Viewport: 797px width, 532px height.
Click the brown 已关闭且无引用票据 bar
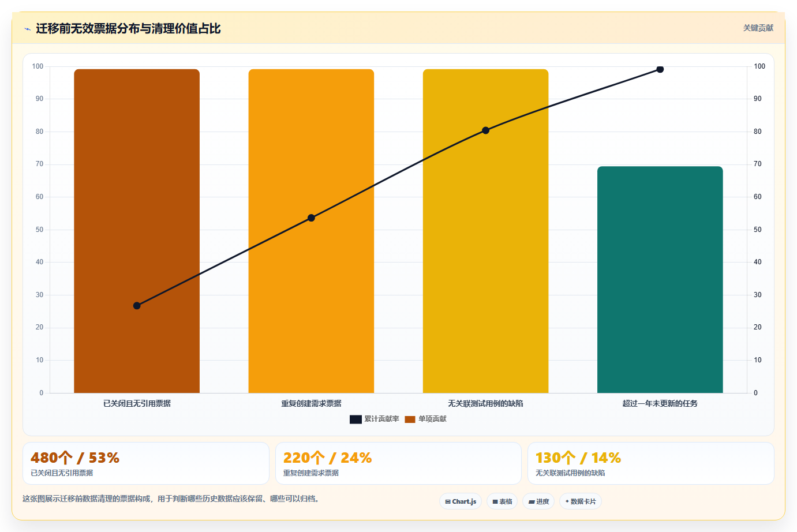click(x=137, y=231)
